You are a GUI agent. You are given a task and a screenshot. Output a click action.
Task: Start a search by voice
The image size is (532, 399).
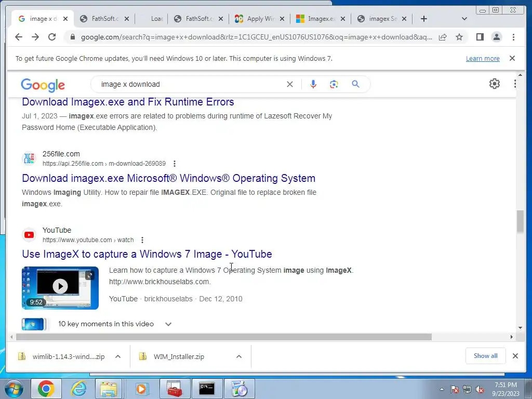click(313, 84)
